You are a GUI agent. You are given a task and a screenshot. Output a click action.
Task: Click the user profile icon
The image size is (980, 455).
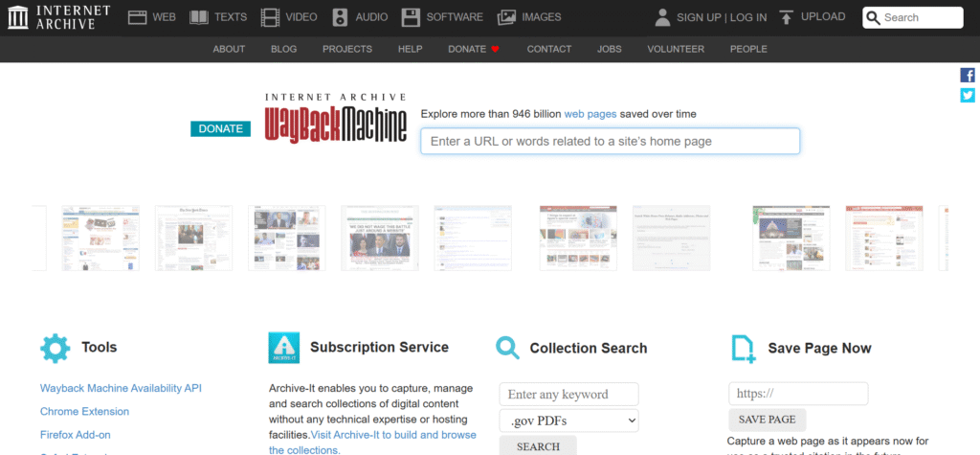coord(662,17)
